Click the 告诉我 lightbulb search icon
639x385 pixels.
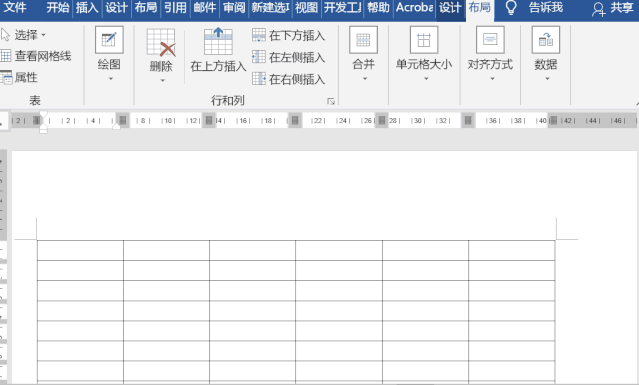coord(511,8)
